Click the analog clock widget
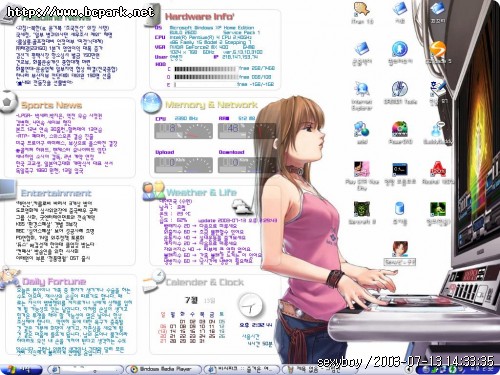 250,305
